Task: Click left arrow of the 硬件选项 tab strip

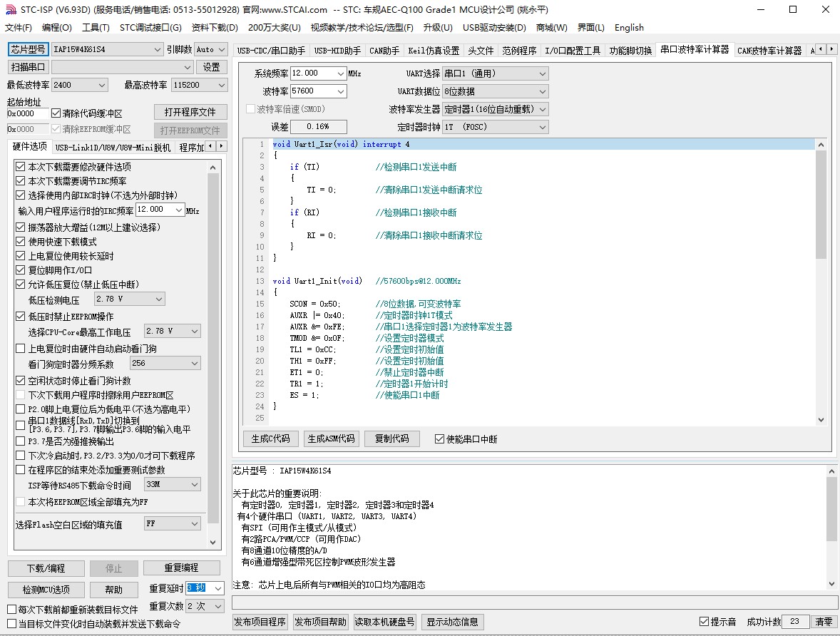Action: (210, 145)
